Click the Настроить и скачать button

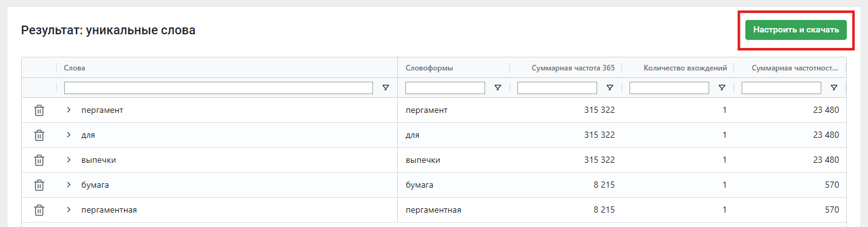796,29
